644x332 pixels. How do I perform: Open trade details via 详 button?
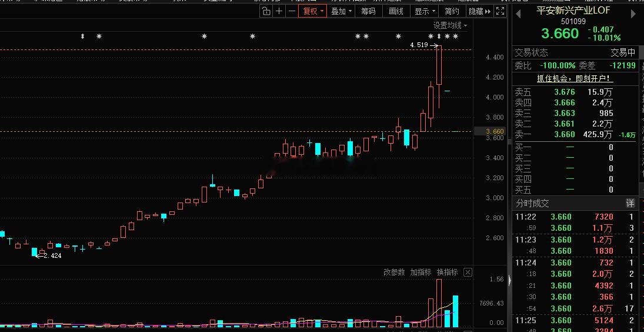pyautogui.click(x=630, y=203)
